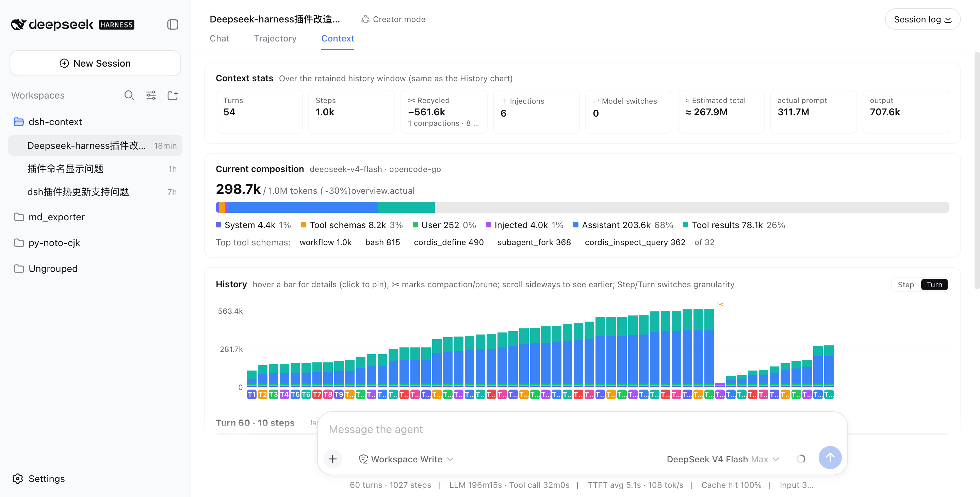Image resolution: width=980 pixels, height=497 pixels.
Task: Toggle the sidebar collapse icon
Action: [x=173, y=25]
